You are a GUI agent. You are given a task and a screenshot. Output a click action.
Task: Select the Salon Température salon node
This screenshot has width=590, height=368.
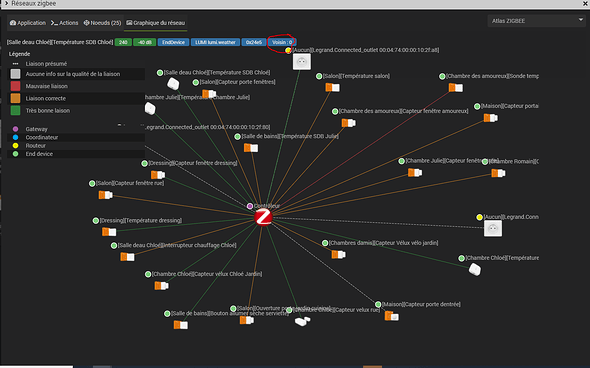point(332,88)
